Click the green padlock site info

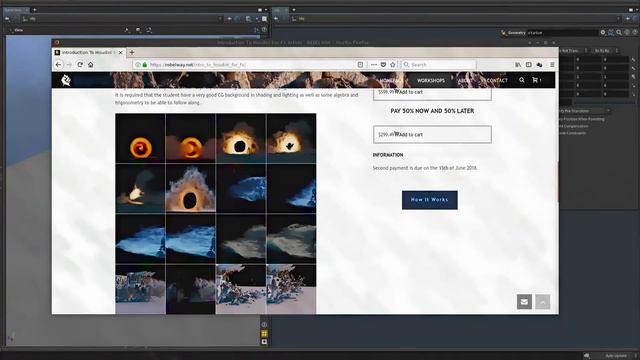[x=145, y=64]
